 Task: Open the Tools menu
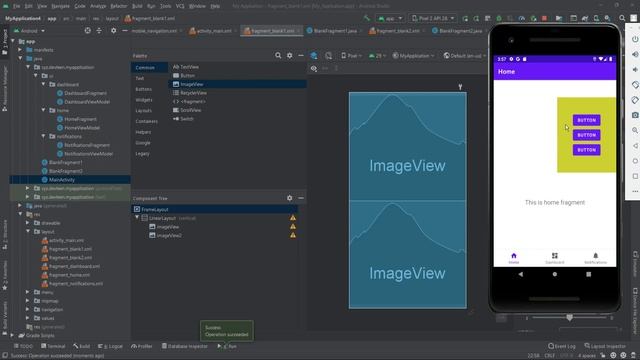click(x=166, y=6)
